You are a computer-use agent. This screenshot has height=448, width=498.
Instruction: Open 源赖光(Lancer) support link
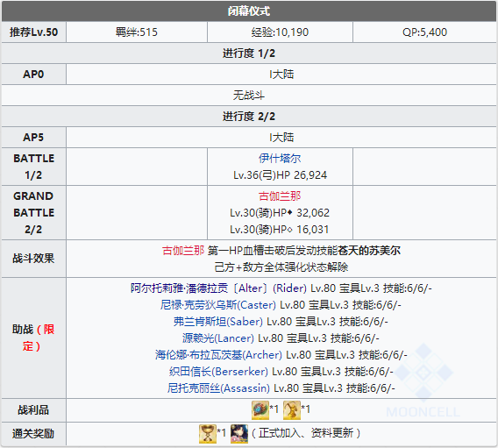217,338
